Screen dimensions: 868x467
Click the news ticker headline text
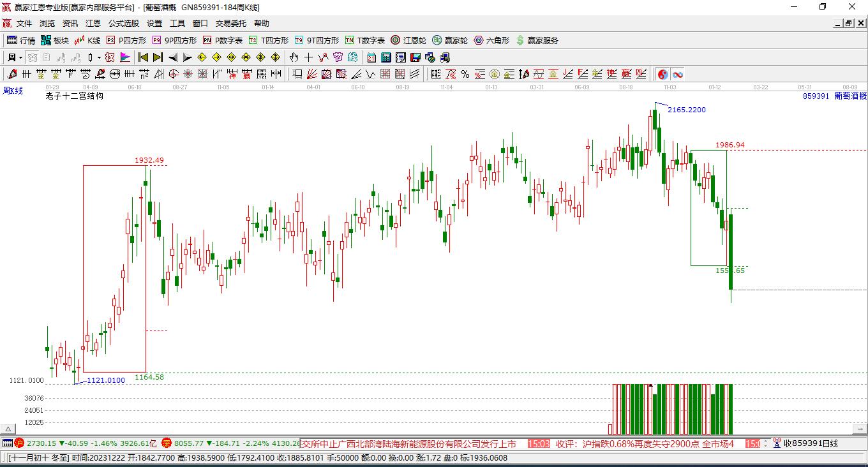409,443
